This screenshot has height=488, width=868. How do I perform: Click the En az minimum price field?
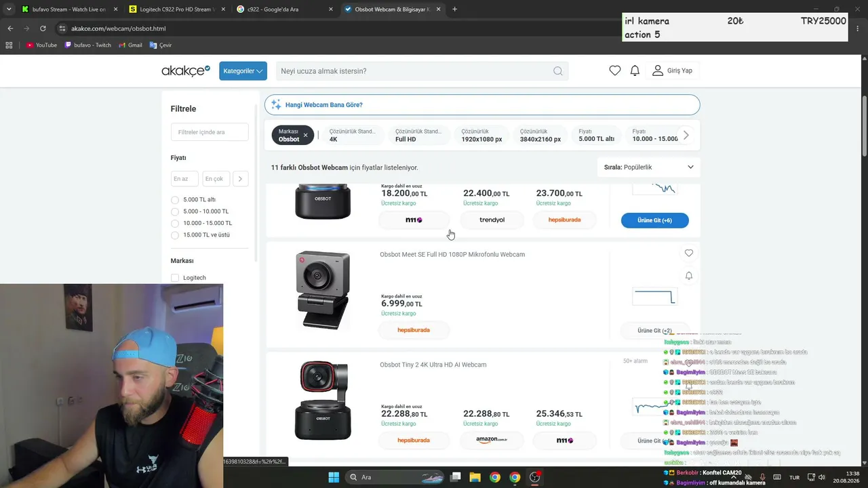pyautogui.click(x=184, y=179)
